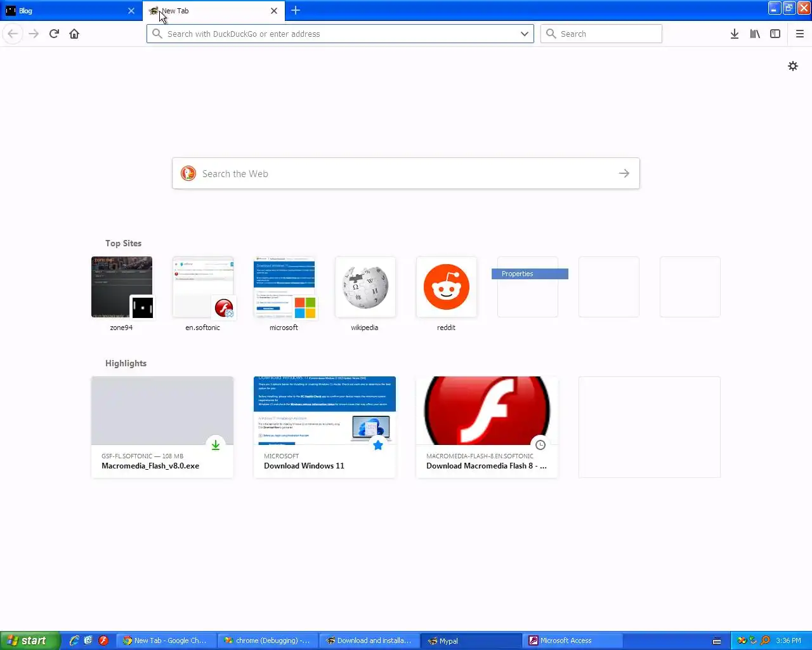The height and width of the screenshot is (650, 812).
Task: Open the home page via house icon
Action: (74, 34)
